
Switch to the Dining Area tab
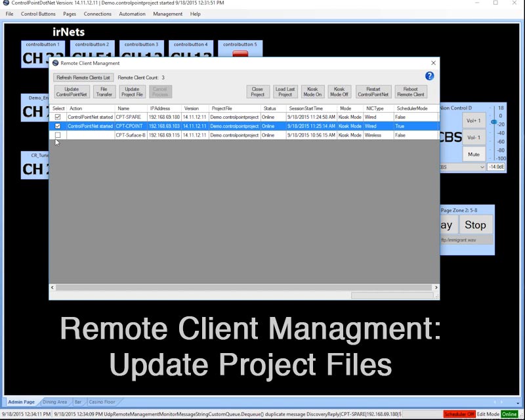pos(54,402)
